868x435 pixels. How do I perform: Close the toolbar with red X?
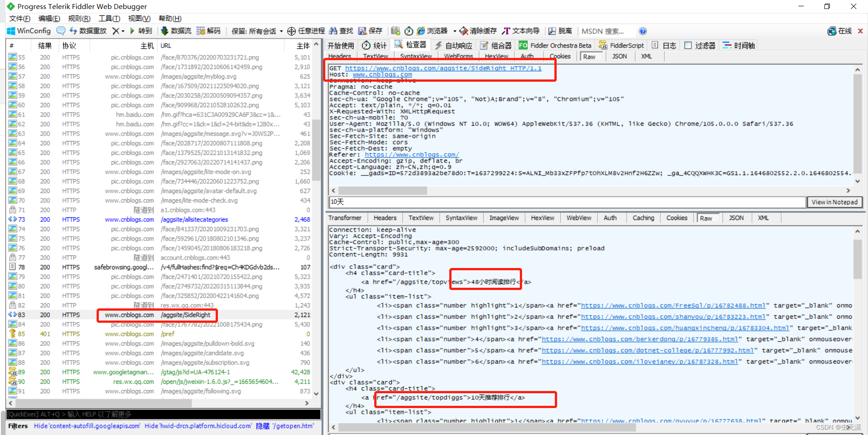860,31
